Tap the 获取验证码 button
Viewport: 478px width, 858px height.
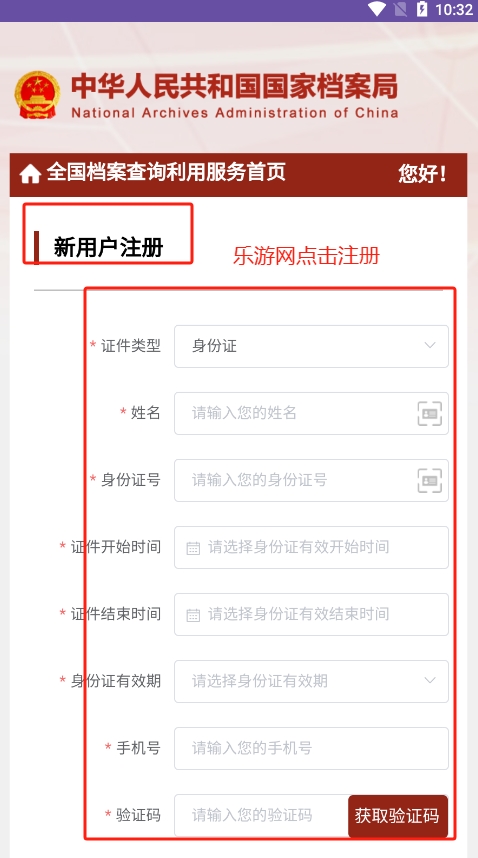click(398, 816)
